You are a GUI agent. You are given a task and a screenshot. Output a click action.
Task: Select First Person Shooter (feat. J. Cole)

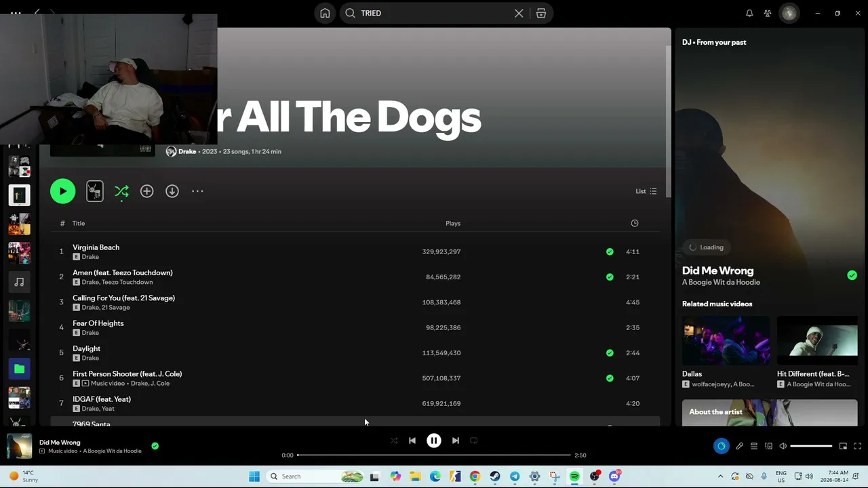[127, 374]
